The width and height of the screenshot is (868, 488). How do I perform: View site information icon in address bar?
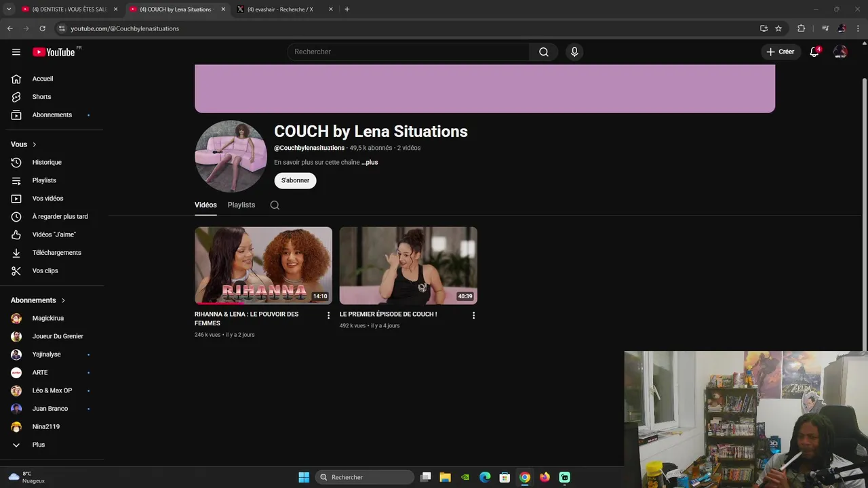[62, 28]
